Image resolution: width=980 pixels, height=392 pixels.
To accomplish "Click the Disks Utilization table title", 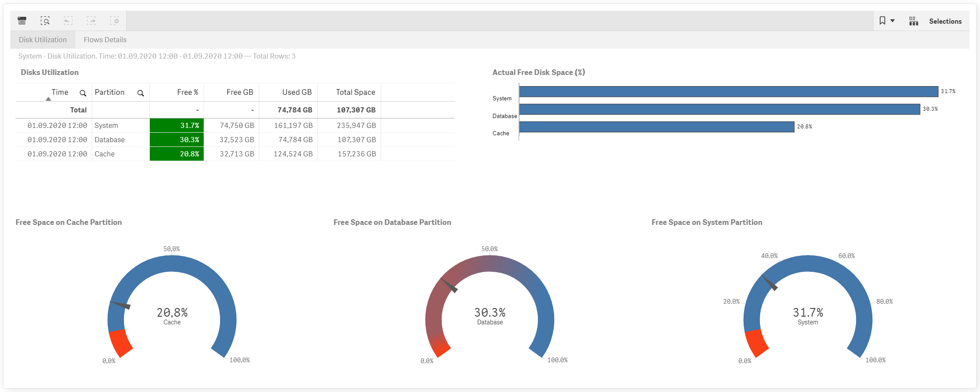I will pyautogui.click(x=50, y=72).
